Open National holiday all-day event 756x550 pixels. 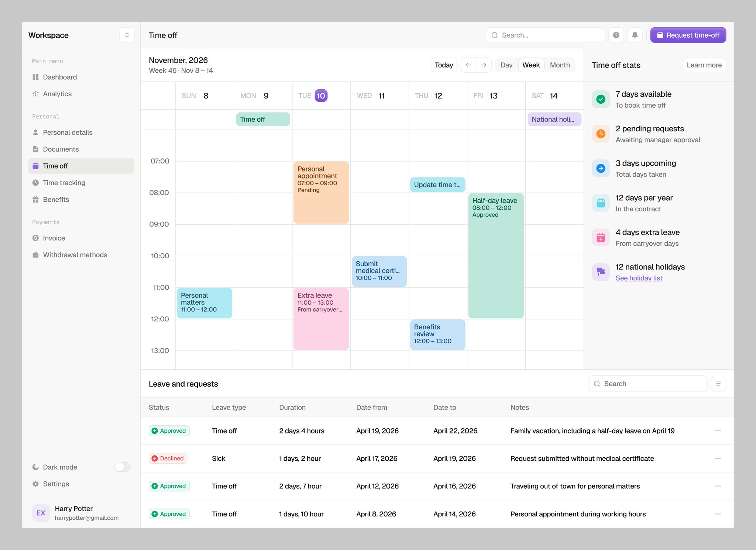pyautogui.click(x=554, y=119)
